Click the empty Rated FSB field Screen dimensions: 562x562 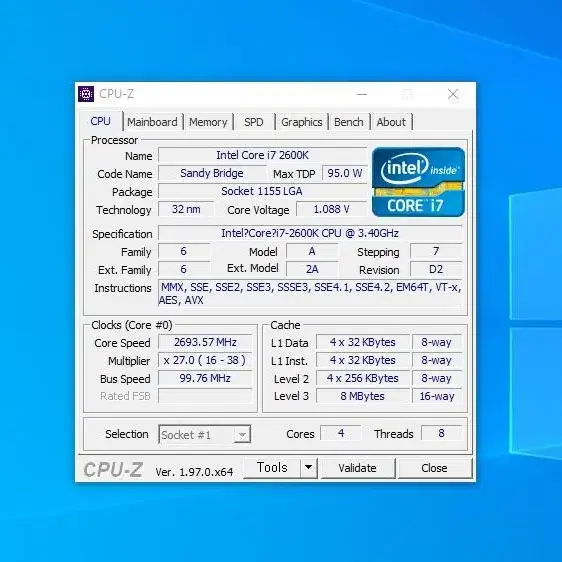pyautogui.click(x=205, y=396)
